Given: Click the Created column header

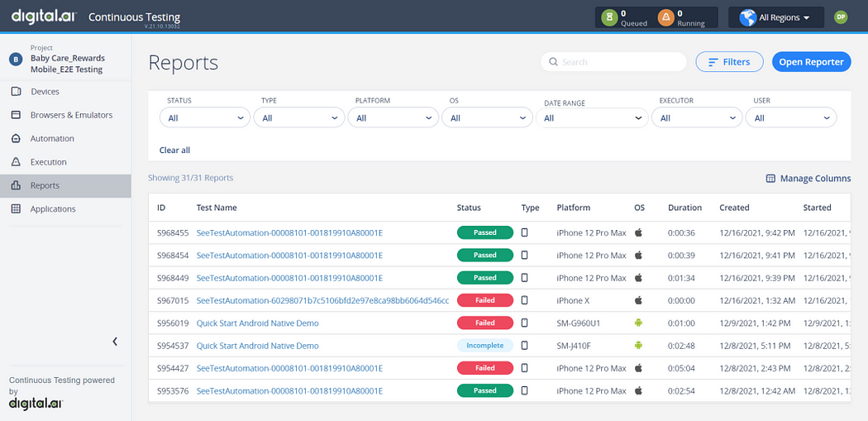Looking at the screenshot, I should [734, 208].
